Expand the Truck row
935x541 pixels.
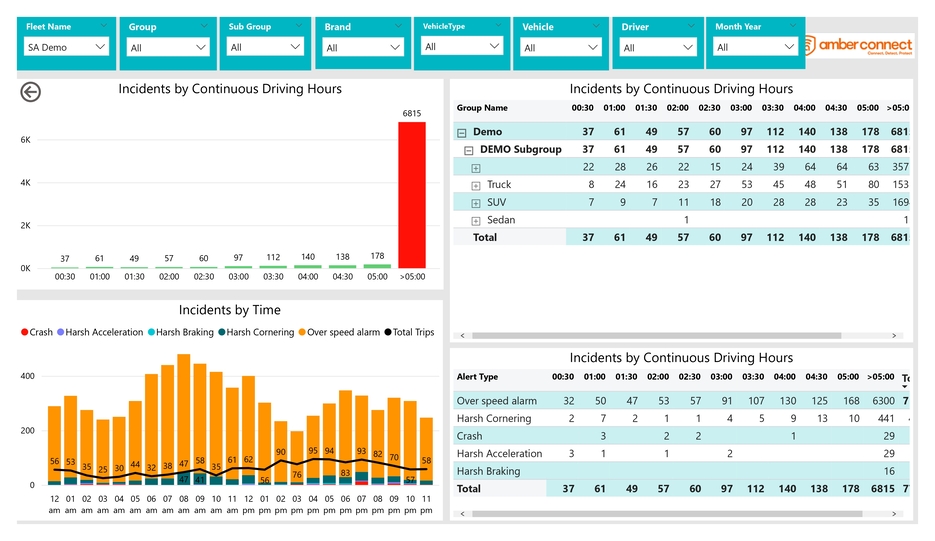[476, 185]
